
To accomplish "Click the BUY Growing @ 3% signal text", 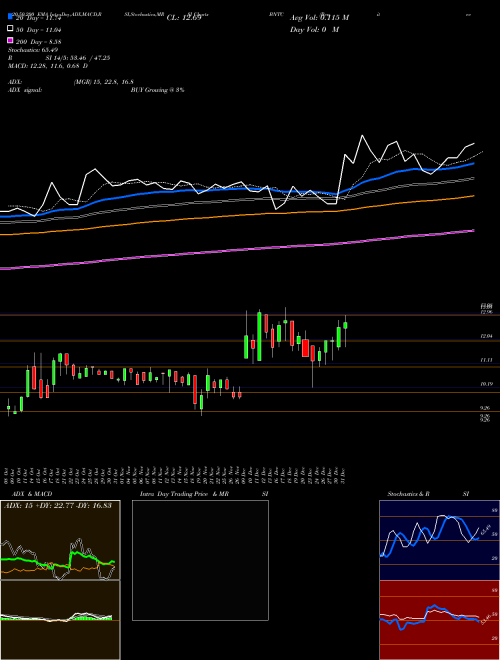I will (x=157, y=90).
